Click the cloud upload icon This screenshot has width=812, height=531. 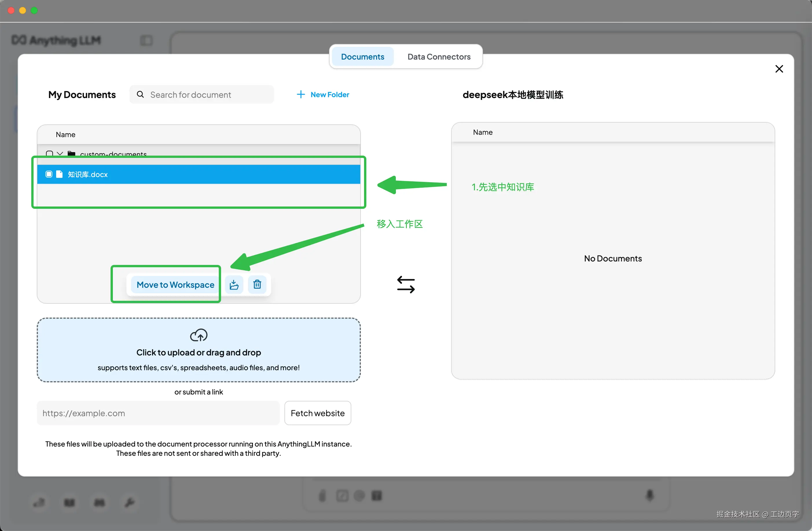pos(199,335)
